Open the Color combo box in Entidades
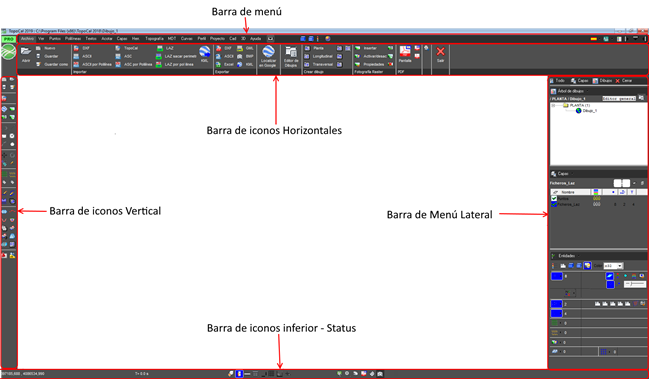Viewport: 649px width, 379px height. tap(613, 266)
